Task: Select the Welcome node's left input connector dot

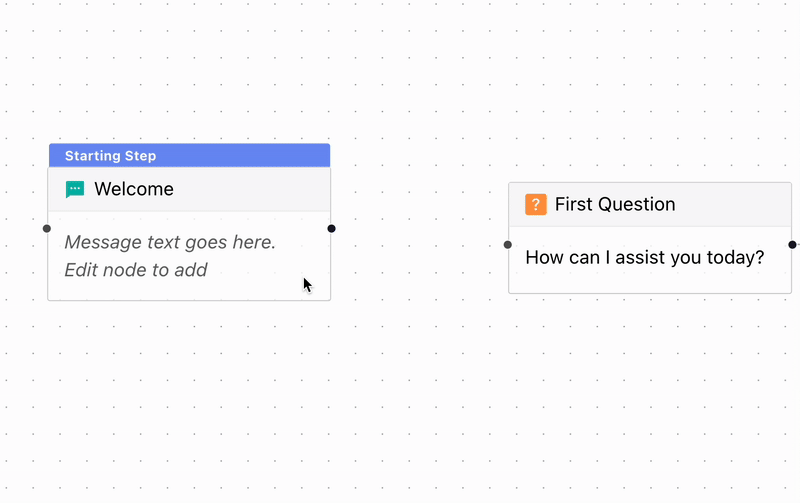Action: tap(47, 229)
